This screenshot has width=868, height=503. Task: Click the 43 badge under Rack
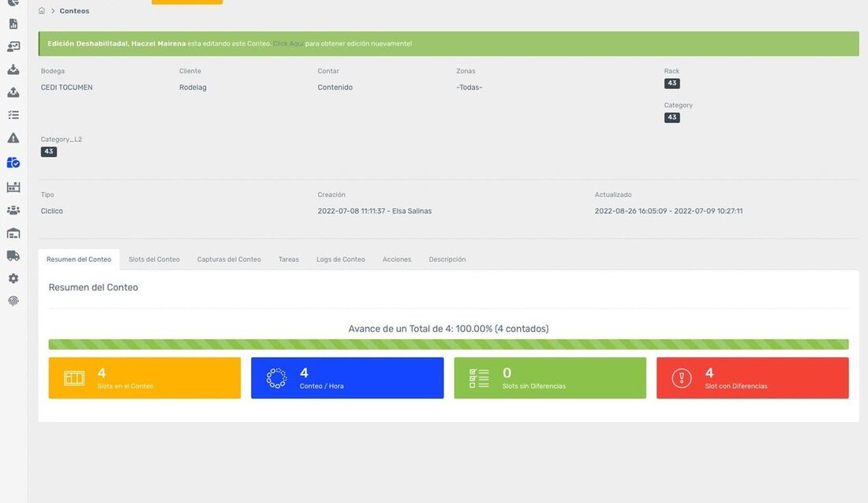[x=672, y=84]
